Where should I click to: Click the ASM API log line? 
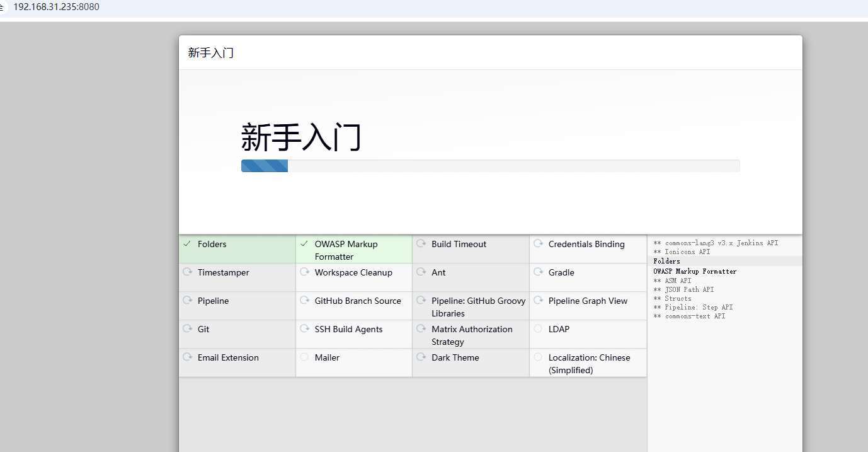672,281
